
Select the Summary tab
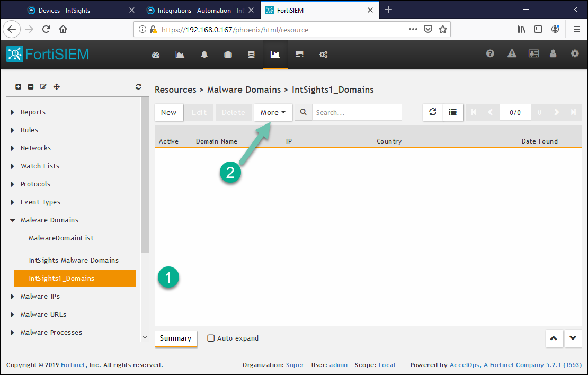coord(175,338)
